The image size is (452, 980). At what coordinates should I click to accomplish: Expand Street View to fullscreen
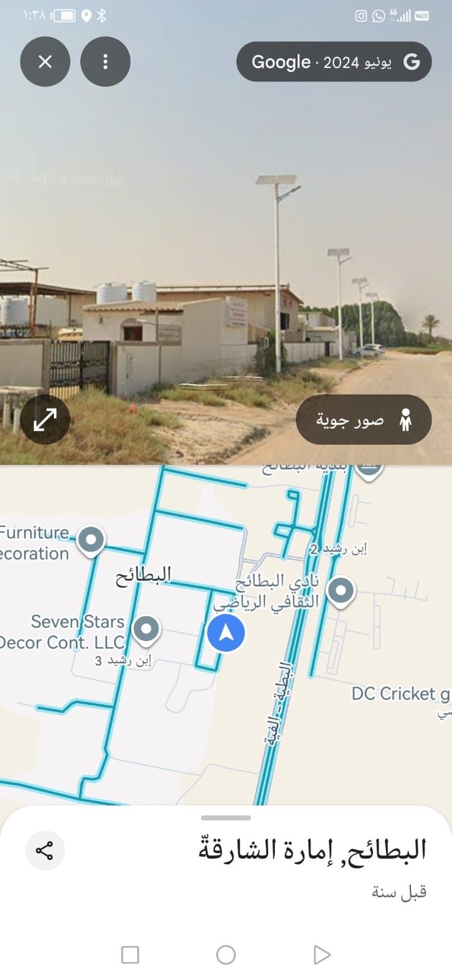click(45, 420)
